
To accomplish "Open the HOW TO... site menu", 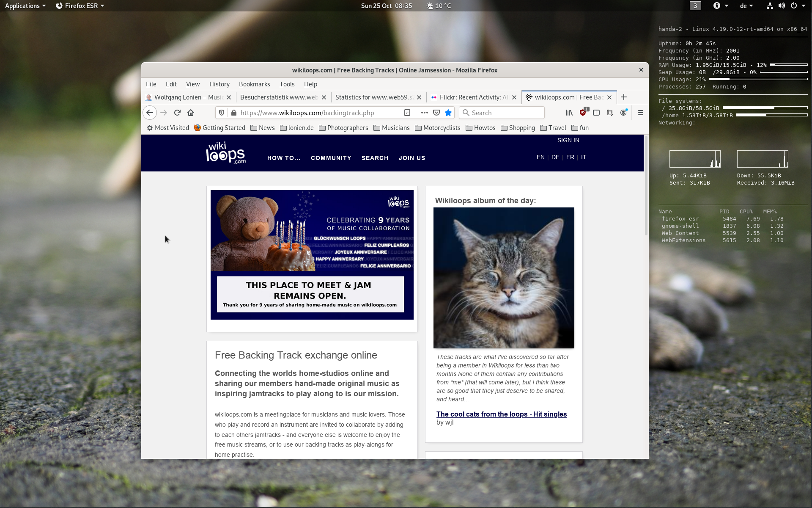I will pos(284,158).
